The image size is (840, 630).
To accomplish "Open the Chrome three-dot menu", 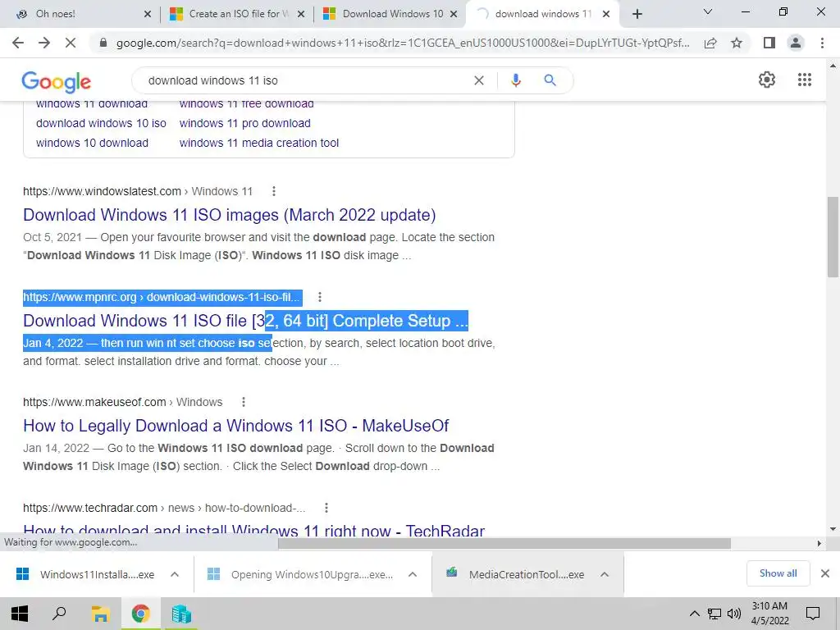I will 822,43.
